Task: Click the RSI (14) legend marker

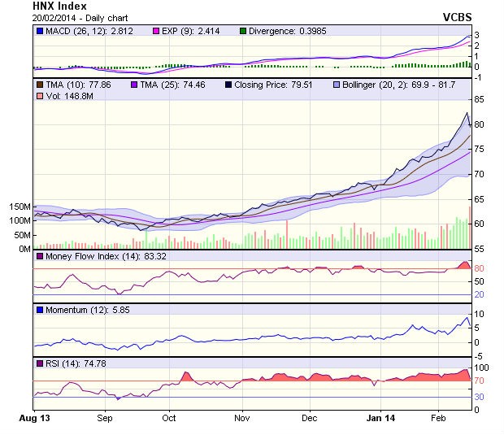Action: point(40,363)
